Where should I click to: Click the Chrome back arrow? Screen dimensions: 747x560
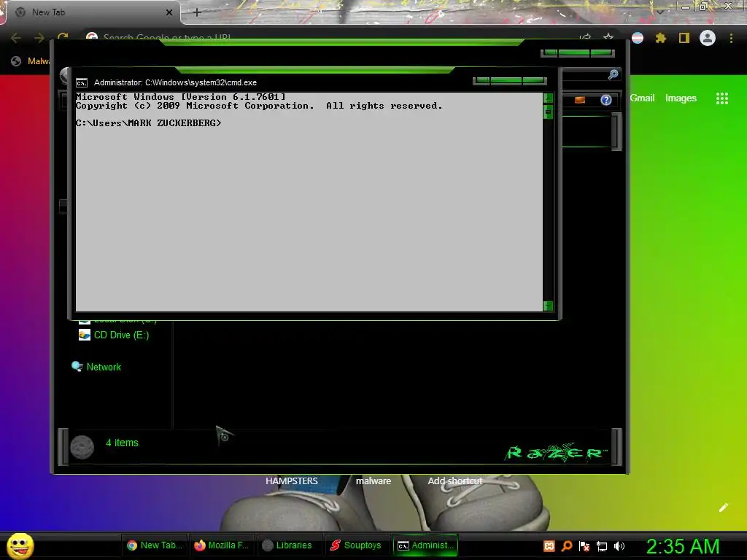(x=16, y=38)
